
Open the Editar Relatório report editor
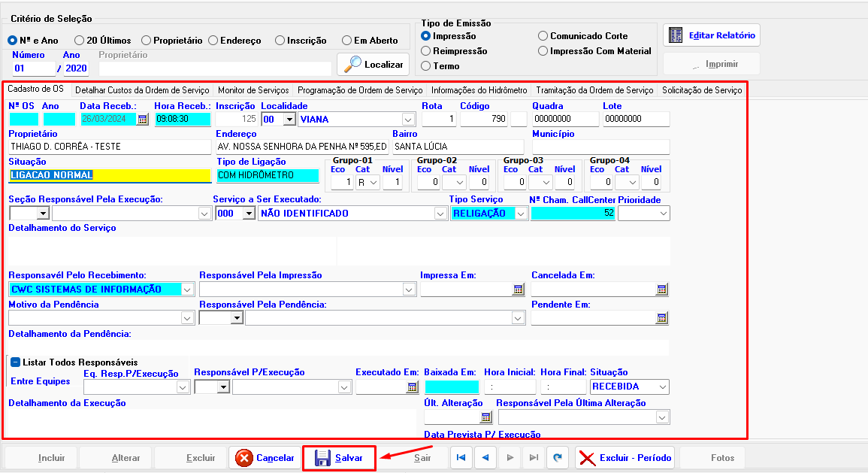(712, 35)
